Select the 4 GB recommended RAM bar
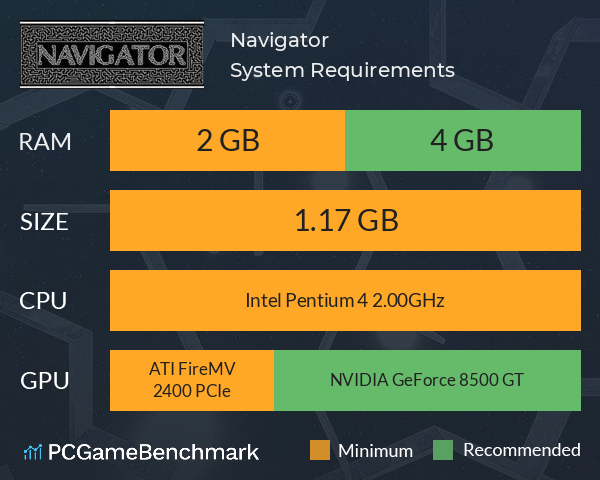The height and width of the screenshot is (480, 600). (463, 140)
